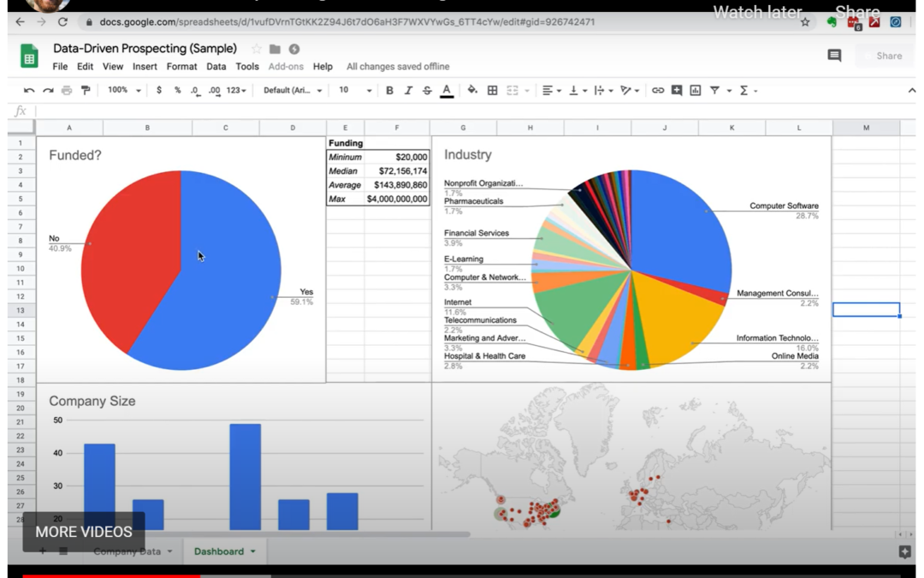Open the Functions sigma menu
This screenshot has width=924, height=578.
[x=743, y=90]
